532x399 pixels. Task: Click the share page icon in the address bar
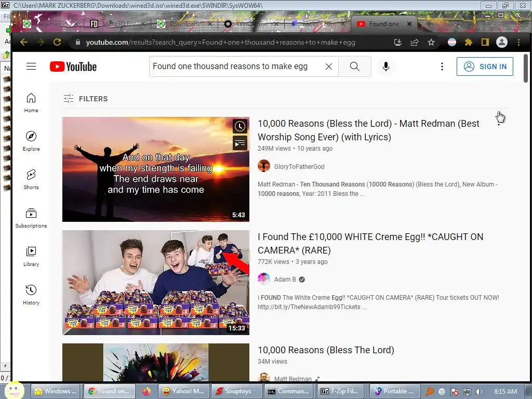point(414,42)
